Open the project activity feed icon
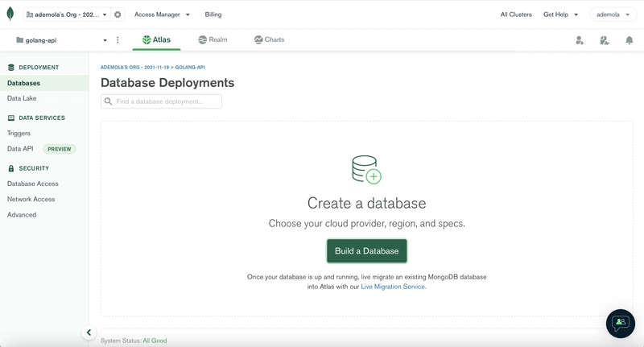 tap(605, 40)
